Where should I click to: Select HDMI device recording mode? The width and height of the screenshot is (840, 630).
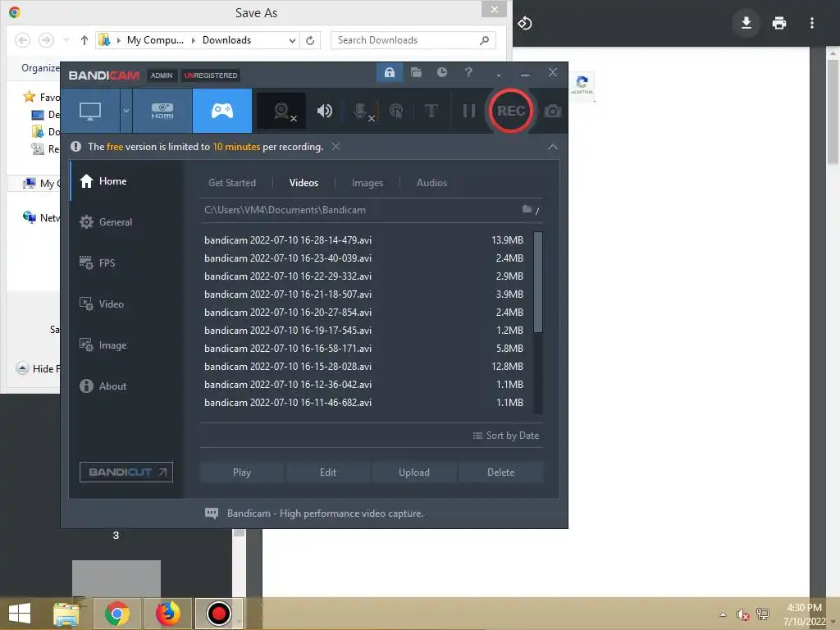pyautogui.click(x=162, y=111)
